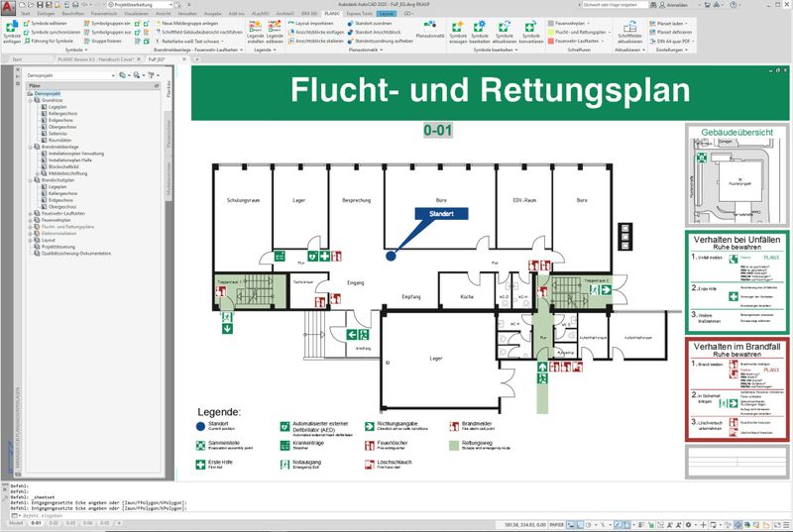
Task: Click the Gebäudeübersicht site map thumbnail
Action: 736,180
